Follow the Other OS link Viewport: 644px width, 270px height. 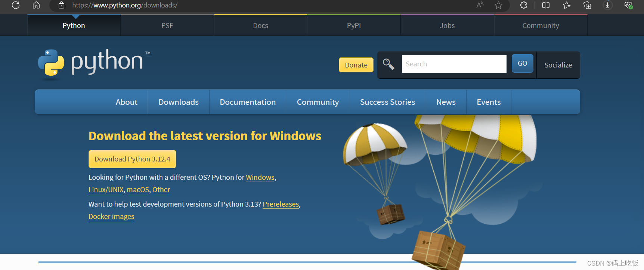(x=161, y=190)
